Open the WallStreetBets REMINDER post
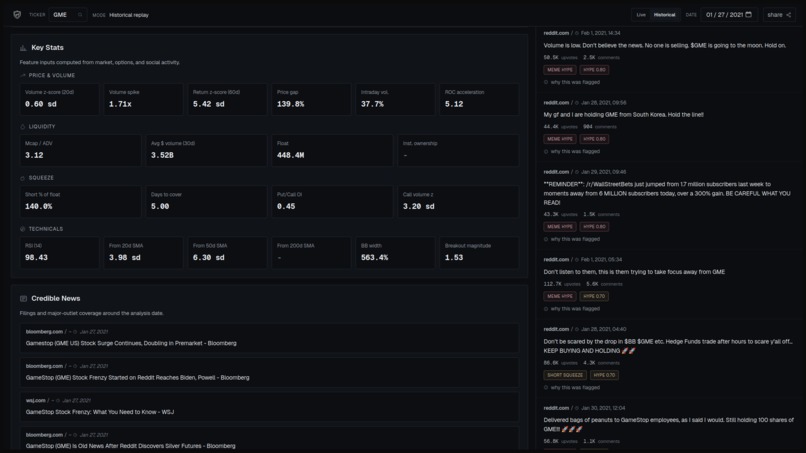Image resolution: width=806 pixels, height=453 pixels. [x=667, y=193]
